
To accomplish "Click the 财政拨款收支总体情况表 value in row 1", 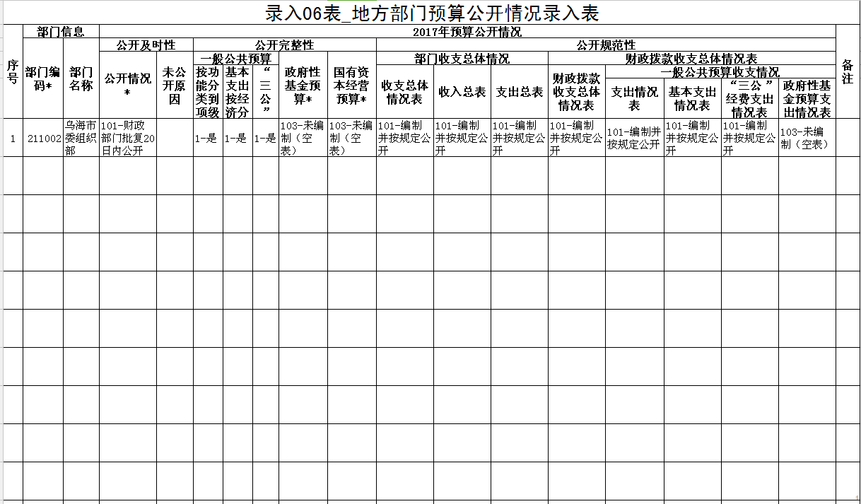I will click(577, 138).
